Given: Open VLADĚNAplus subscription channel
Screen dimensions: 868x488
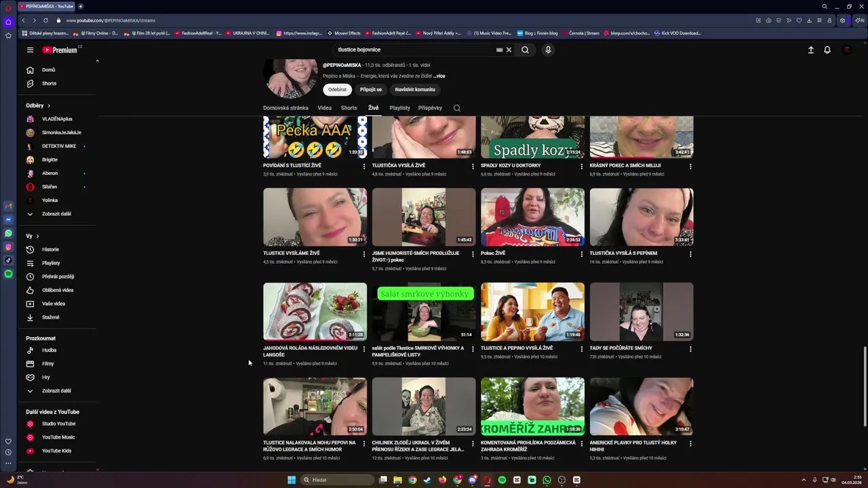Looking at the screenshot, I should click(58, 119).
